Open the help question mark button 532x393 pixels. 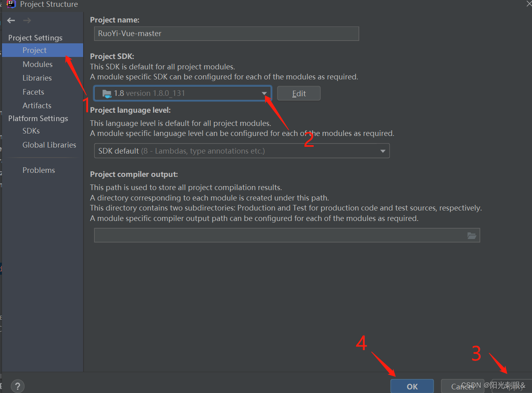pos(18,387)
